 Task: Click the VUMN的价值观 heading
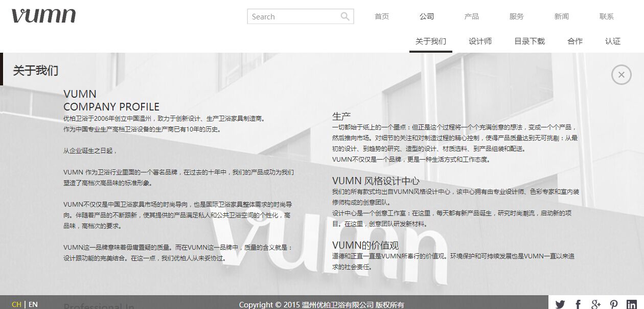[x=365, y=245]
